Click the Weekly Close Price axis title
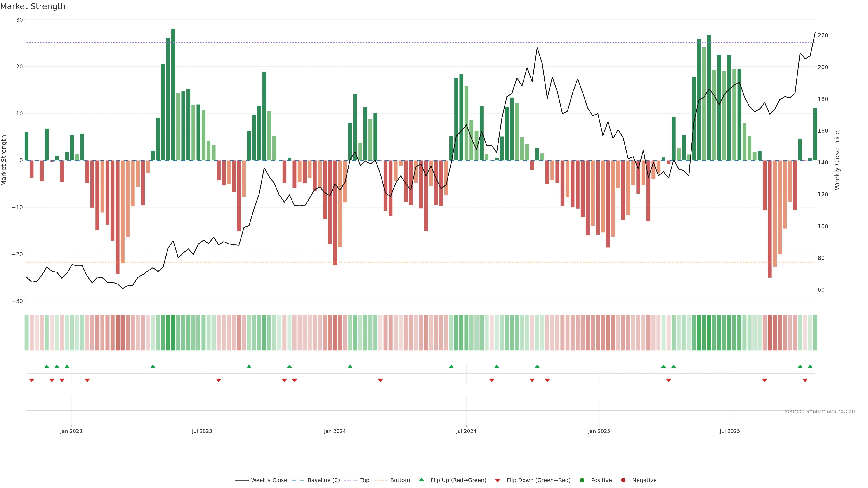Viewport: 868px width, 488px height. click(x=837, y=160)
